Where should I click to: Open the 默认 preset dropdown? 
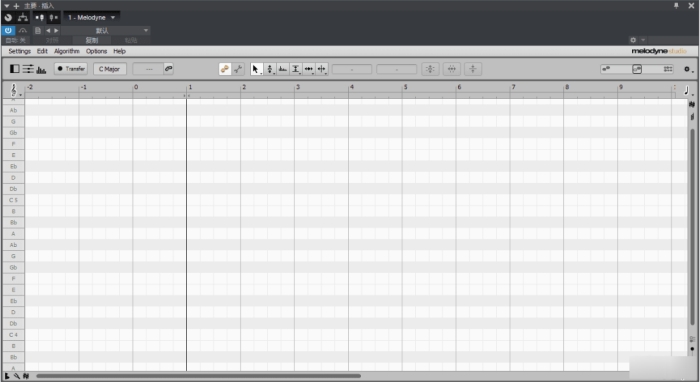105,30
